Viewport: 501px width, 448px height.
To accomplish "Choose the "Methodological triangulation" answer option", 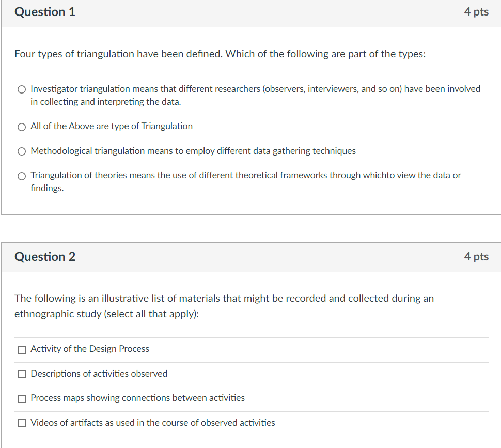I will point(21,151).
